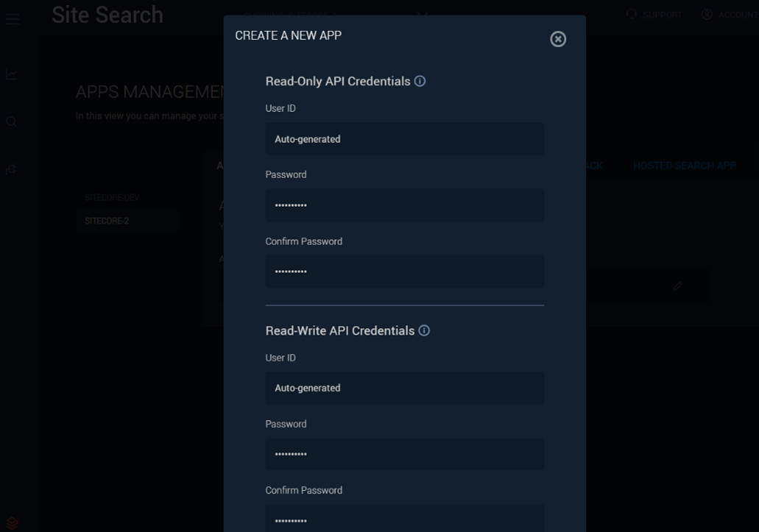This screenshot has height=532, width=759.
Task: Select SITECORE-DEV in the apps list
Action: (112, 197)
